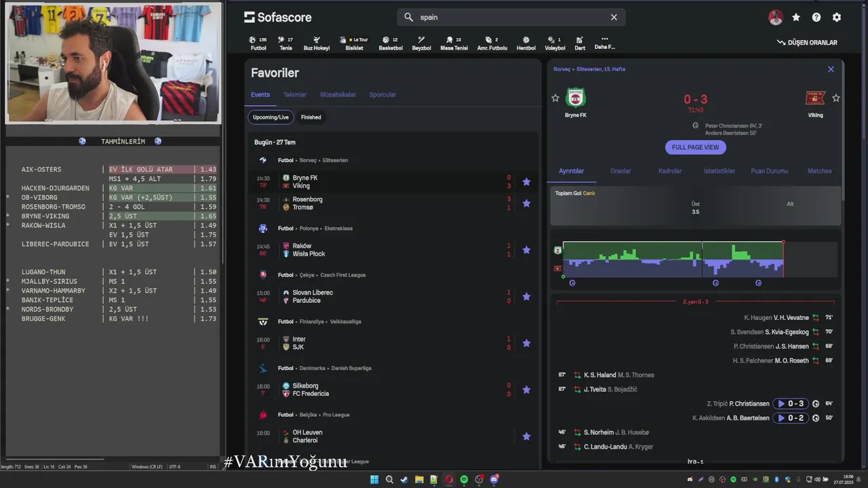Open the Masa Tenisi sport category
This screenshot has height=488, width=868.
tap(454, 43)
